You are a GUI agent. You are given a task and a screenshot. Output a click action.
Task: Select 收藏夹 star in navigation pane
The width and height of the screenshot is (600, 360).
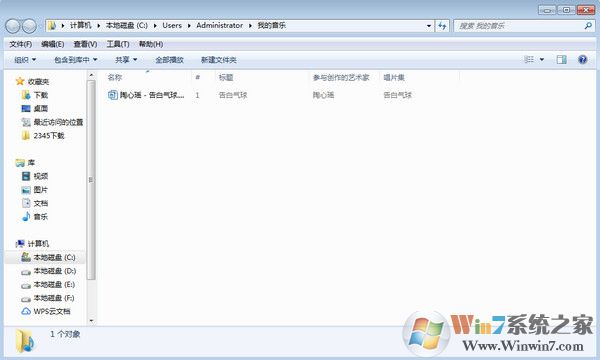20,81
